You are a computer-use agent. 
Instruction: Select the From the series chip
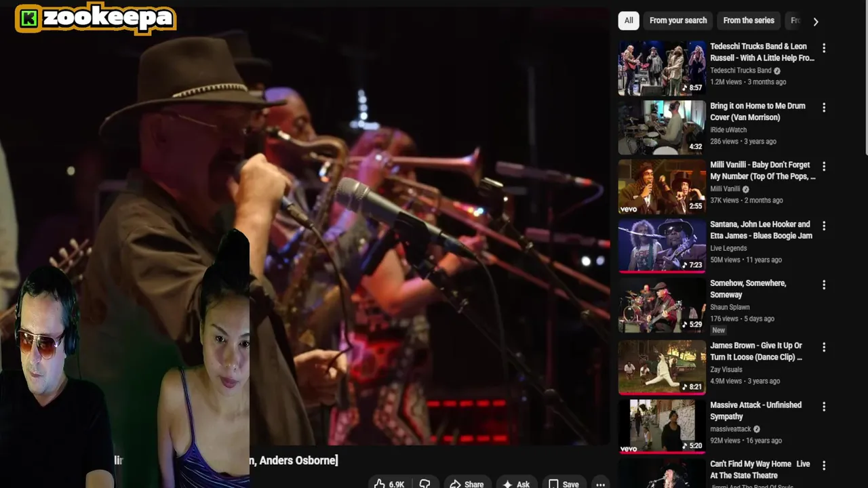click(749, 20)
